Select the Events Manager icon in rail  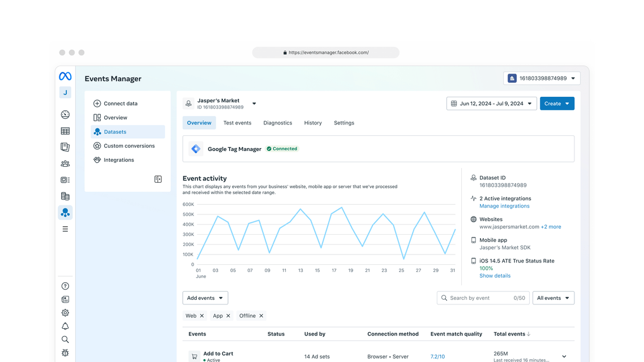[x=65, y=213]
